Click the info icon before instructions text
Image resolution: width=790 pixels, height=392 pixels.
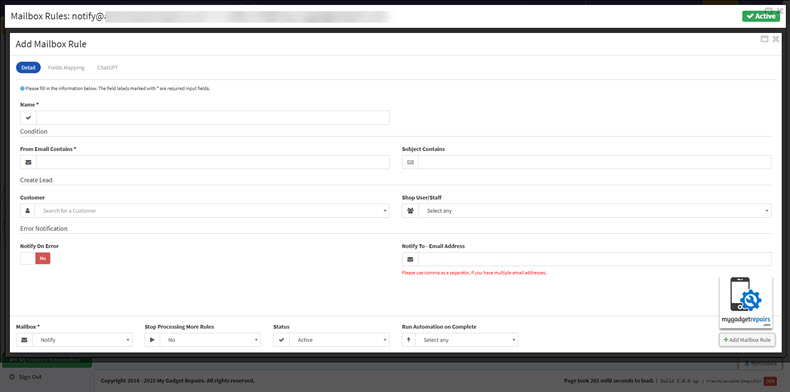point(22,88)
